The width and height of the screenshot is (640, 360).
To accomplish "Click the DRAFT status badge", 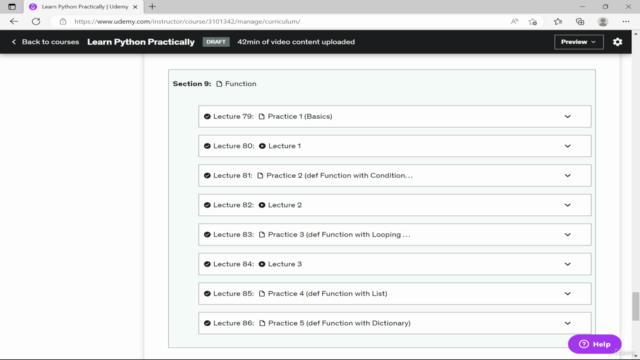I will tap(216, 42).
